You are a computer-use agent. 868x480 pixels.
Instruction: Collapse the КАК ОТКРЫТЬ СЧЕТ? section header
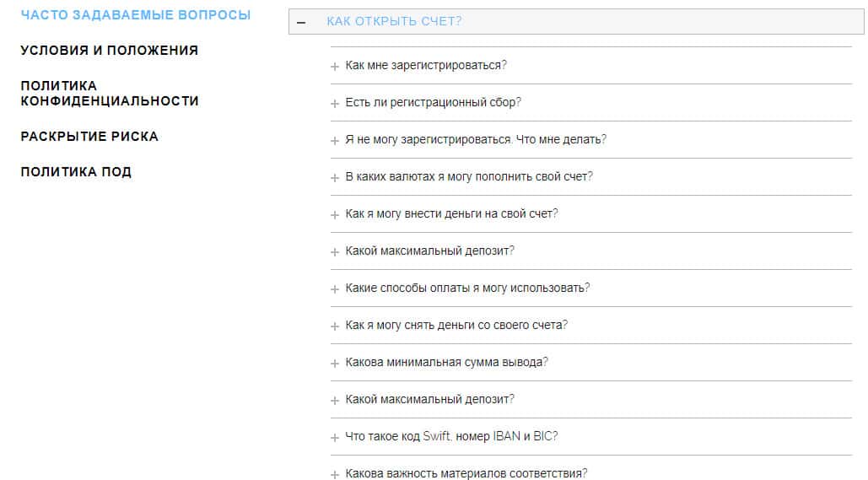tap(394, 22)
